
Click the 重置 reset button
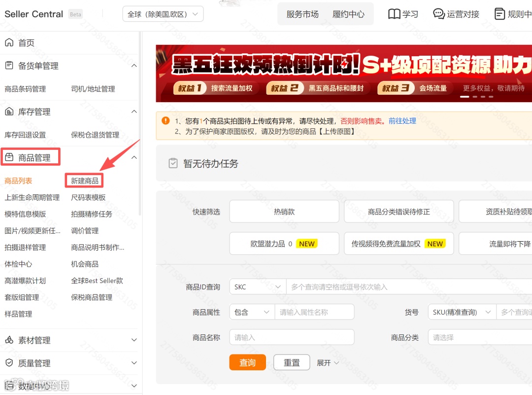coord(292,362)
